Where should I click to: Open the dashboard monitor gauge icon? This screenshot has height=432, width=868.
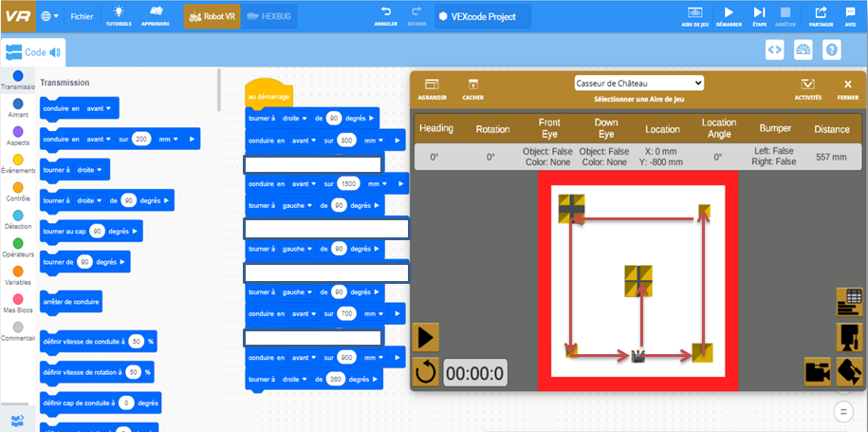[803, 49]
